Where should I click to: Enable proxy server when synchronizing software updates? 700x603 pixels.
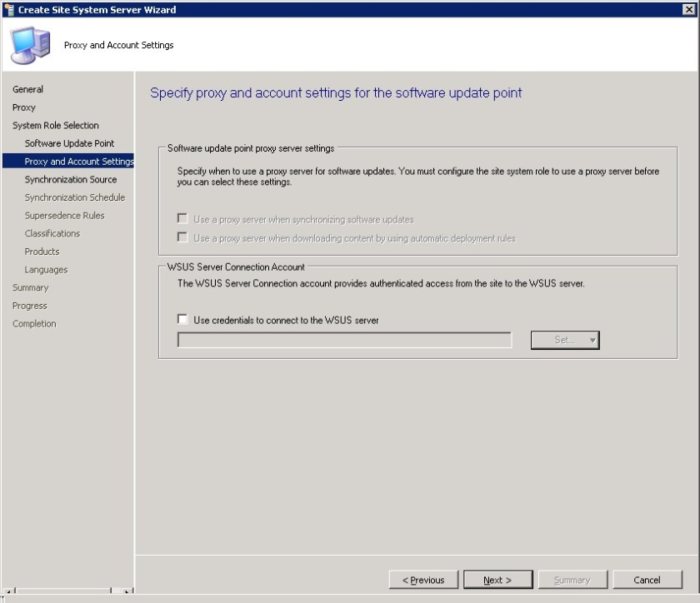click(x=182, y=218)
